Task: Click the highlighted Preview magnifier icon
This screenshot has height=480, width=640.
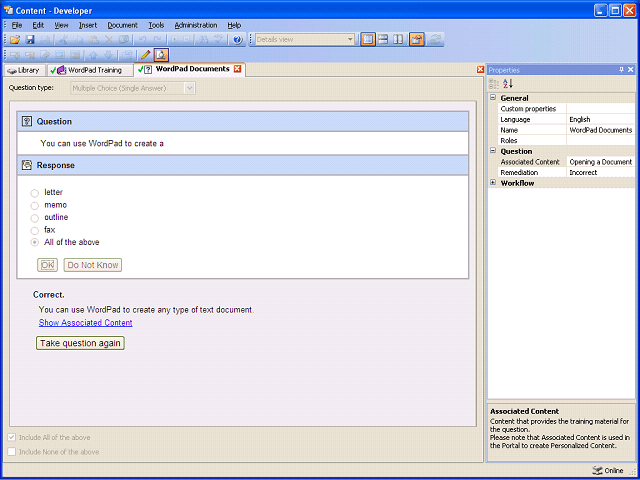Action: (161, 55)
